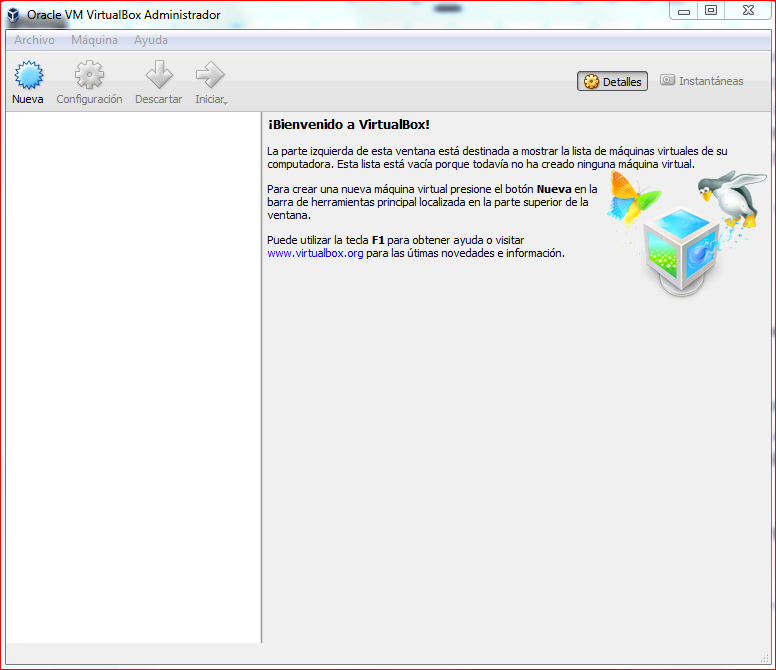
Task: Follow the www.virtualbox.org link
Action: (315, 254)
